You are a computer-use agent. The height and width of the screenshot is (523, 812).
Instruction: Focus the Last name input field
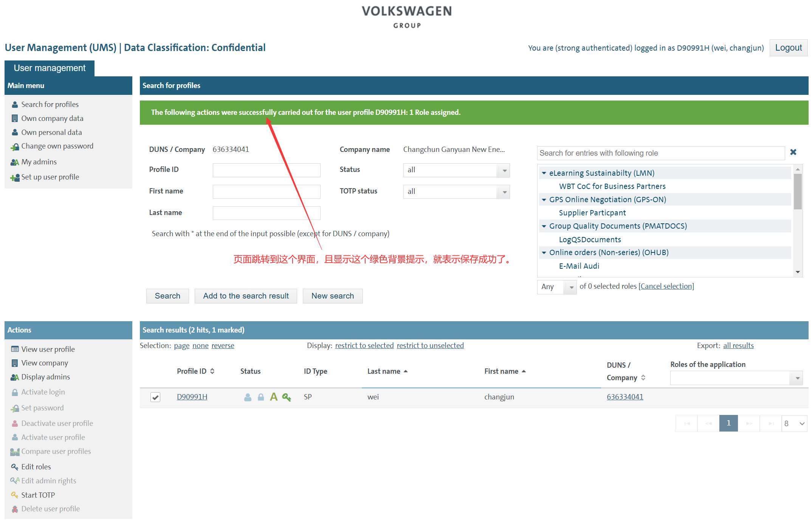[267, 214]
